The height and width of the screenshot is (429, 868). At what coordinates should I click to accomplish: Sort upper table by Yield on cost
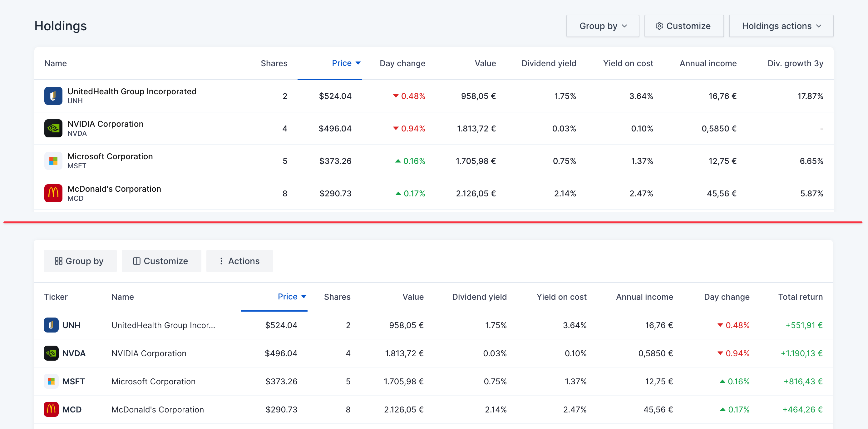628,63
